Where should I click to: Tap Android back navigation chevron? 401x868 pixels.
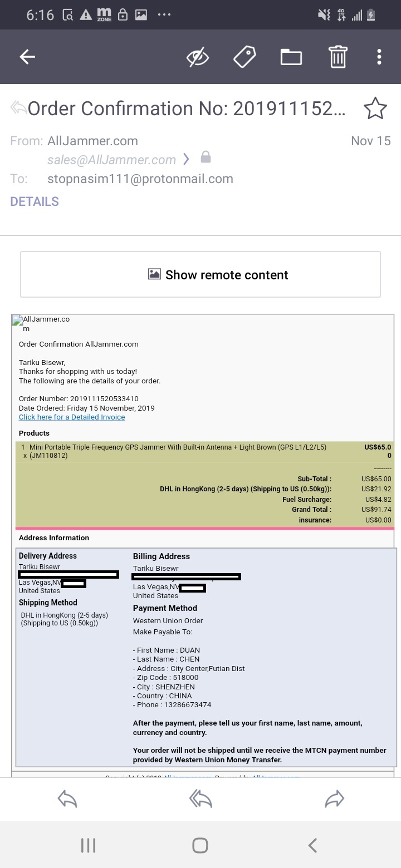click(312, 846)
